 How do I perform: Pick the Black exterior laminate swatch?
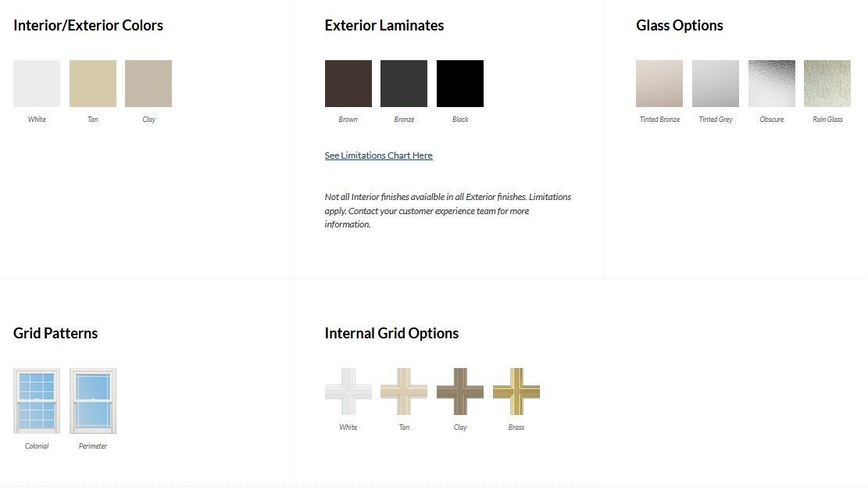click(x=460, y=84)
